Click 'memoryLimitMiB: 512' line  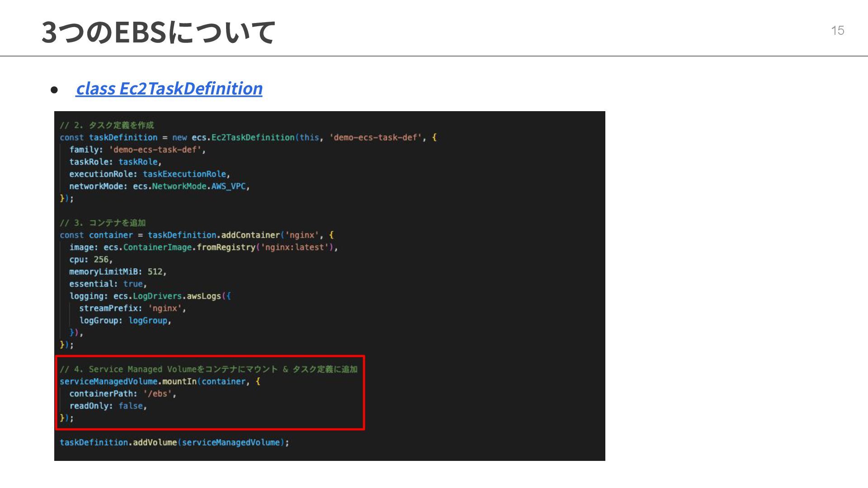118,272
